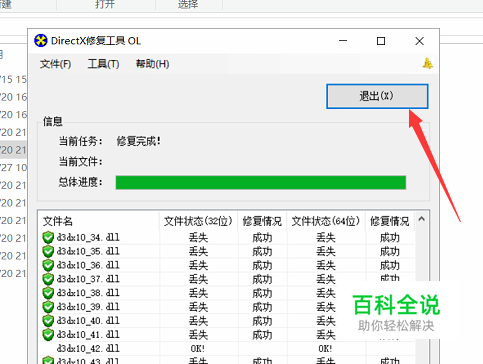Viewport: 483px width, 364px height.
Task: Click 32位 丢失 status of d3dx10_34.dll
Action: [x=198, y=238]
